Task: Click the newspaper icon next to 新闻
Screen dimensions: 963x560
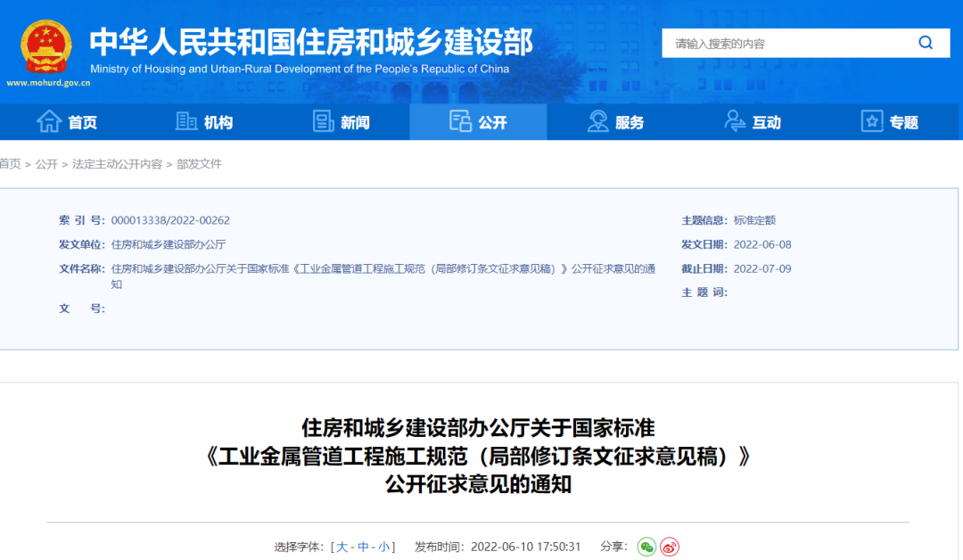Action: [321, 122]
